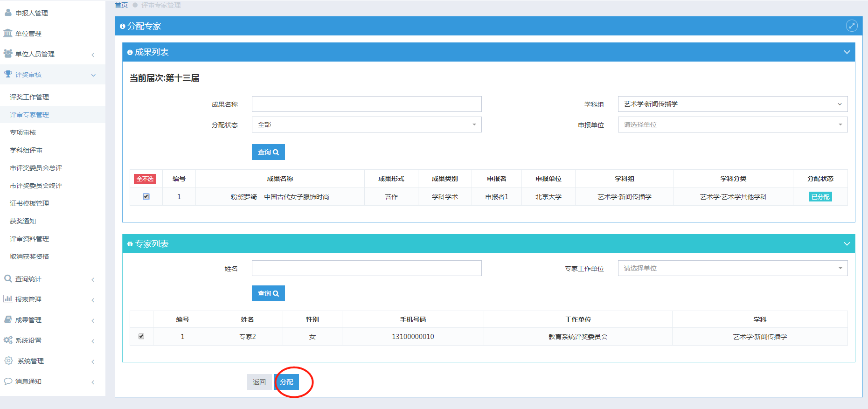Expand the 查询统计 menu arrow
This screenshot has width=868, height=409.
point(93,279)
